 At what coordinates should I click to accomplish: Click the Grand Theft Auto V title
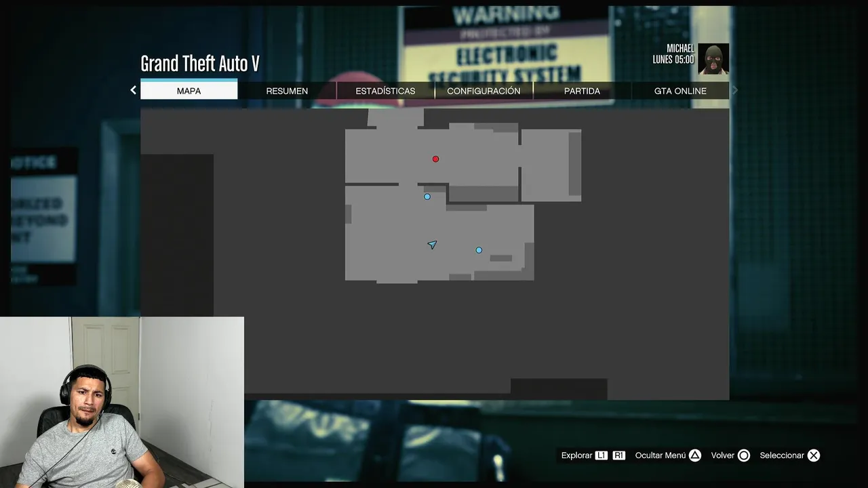point(200,64)
